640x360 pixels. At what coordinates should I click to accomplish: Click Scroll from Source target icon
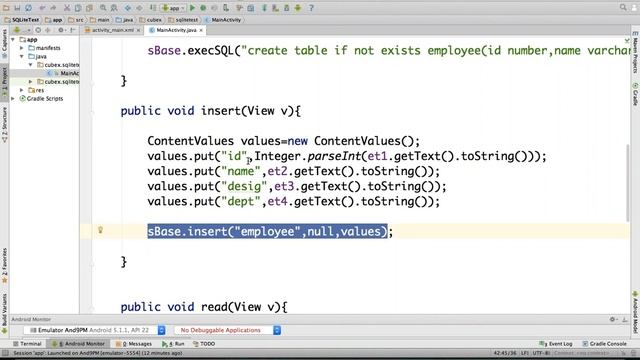click(x=38, y=30)
